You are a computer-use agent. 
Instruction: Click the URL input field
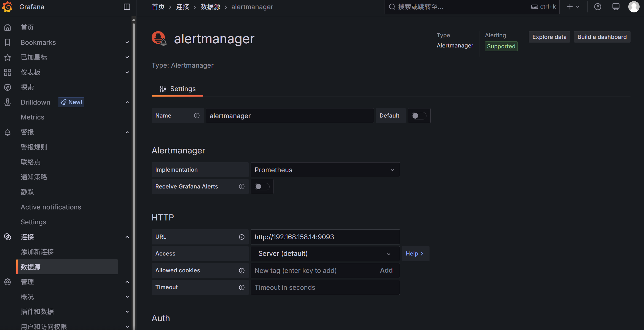(325, 237)
